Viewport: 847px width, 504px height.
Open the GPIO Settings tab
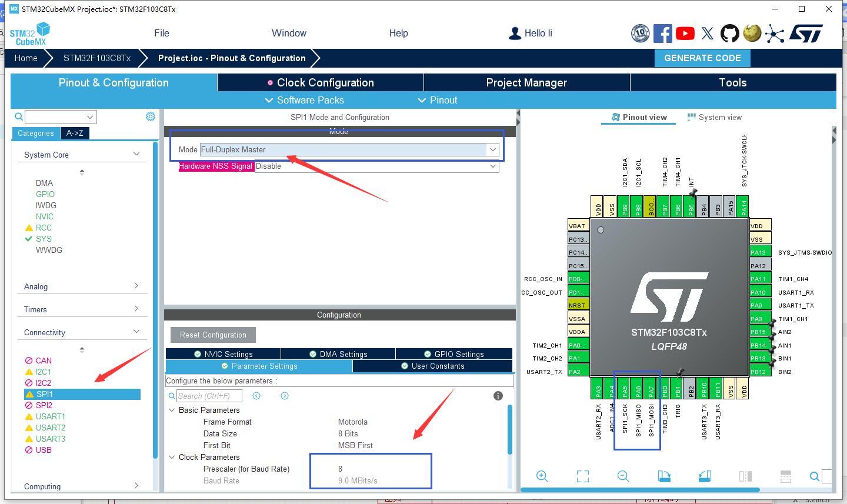454,354
